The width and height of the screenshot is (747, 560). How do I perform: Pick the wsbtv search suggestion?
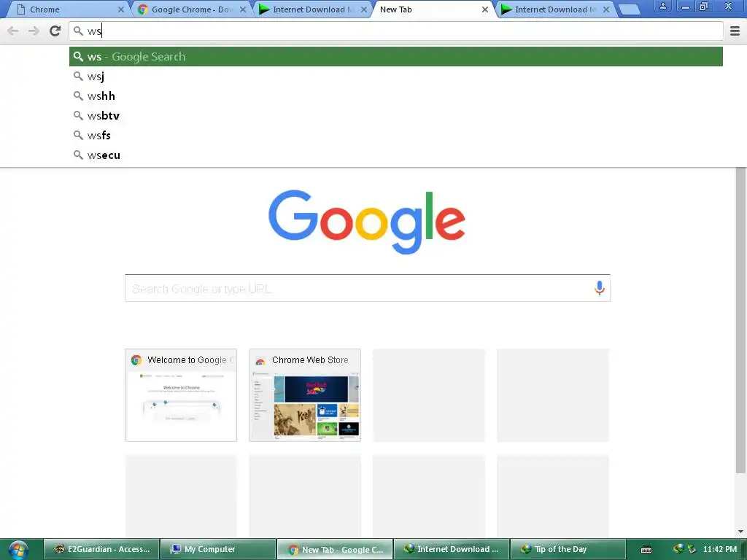point(396,116)
